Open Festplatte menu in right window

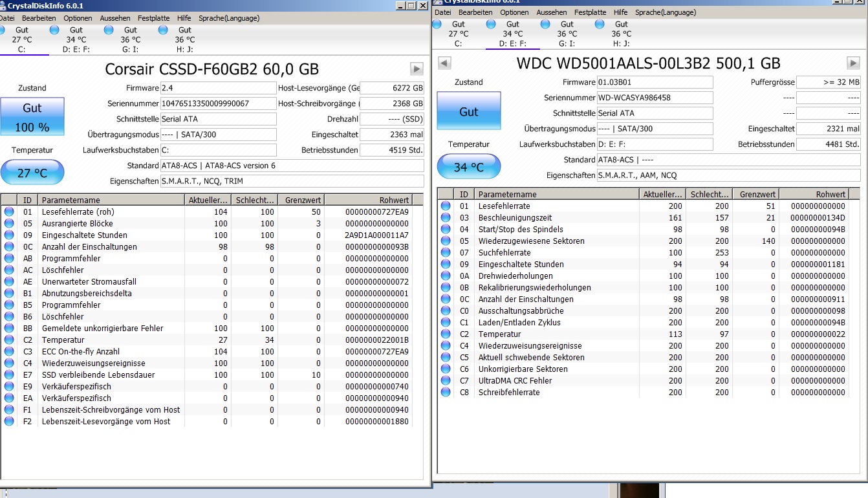[x=591, y=12]
